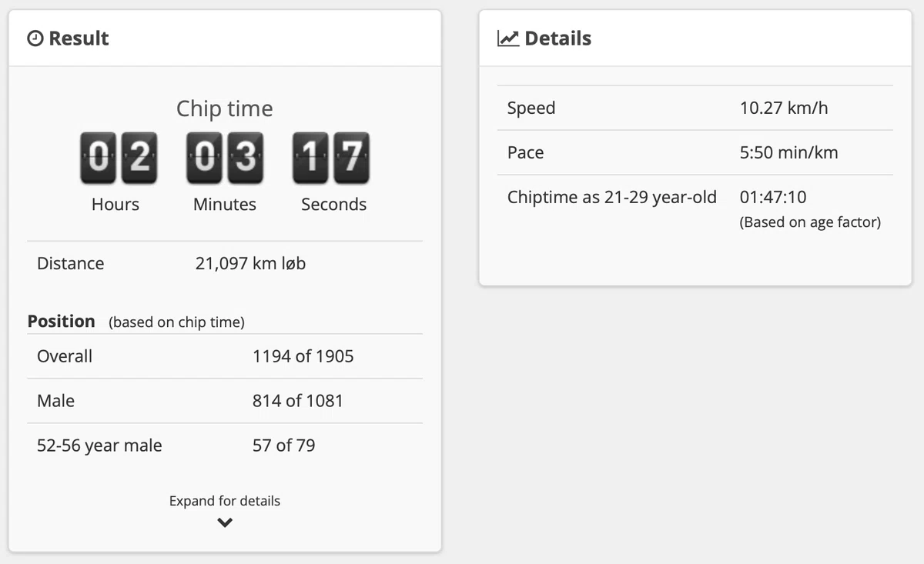Click the chart icon beside Details
The height and width of the screenshot is (564, 924).
coord(508,38)
